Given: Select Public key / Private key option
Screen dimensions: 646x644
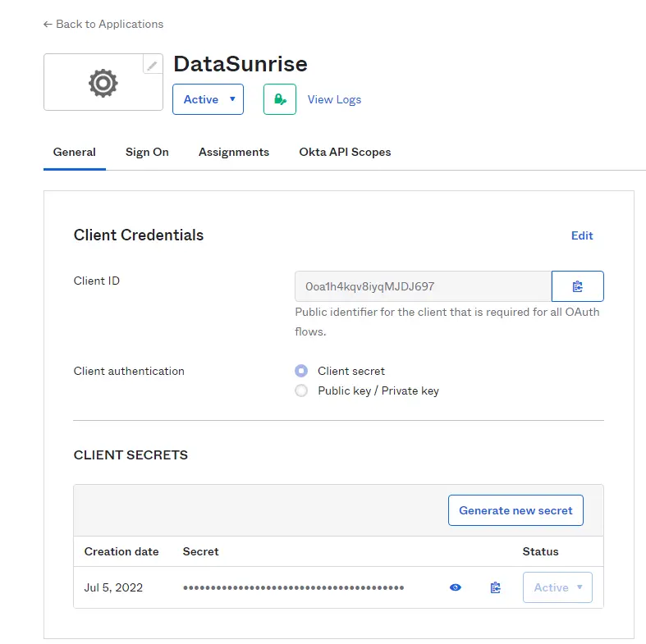Looking at the screenshot, I should [301, 391].
